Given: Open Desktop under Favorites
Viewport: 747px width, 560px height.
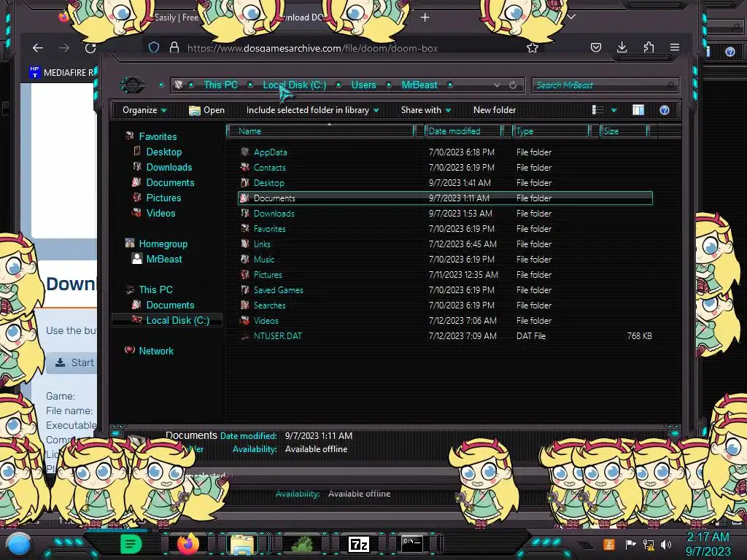Looking at the screenshot, I should (x=164, y=152).
